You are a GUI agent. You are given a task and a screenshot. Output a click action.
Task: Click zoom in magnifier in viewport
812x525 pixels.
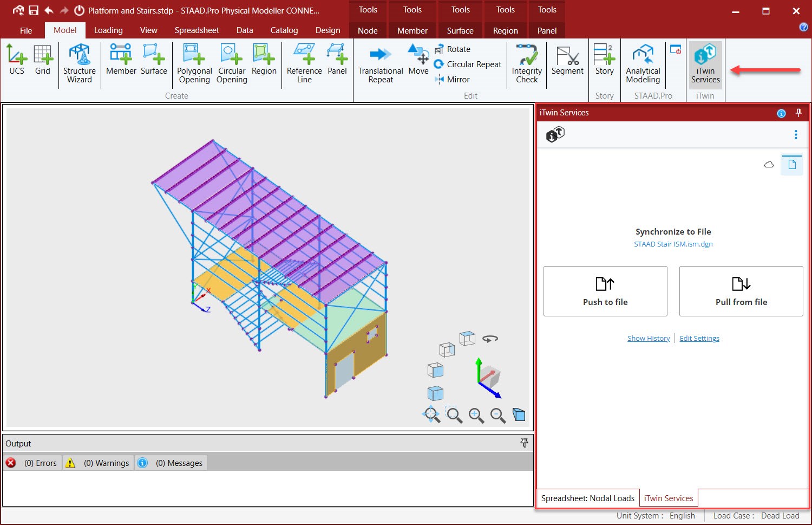[x=476, y=416]
